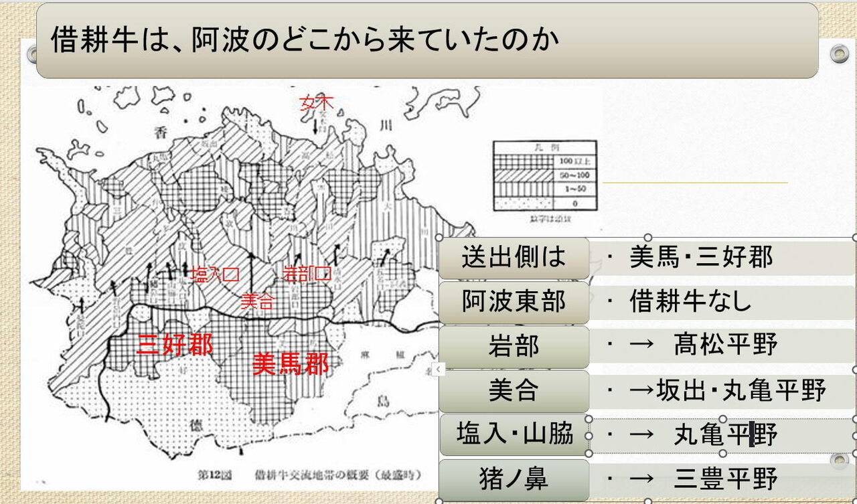
Task: Click the map caption 借耕牛交流地帯の概要（最盛時）
Action: point(337,476)
